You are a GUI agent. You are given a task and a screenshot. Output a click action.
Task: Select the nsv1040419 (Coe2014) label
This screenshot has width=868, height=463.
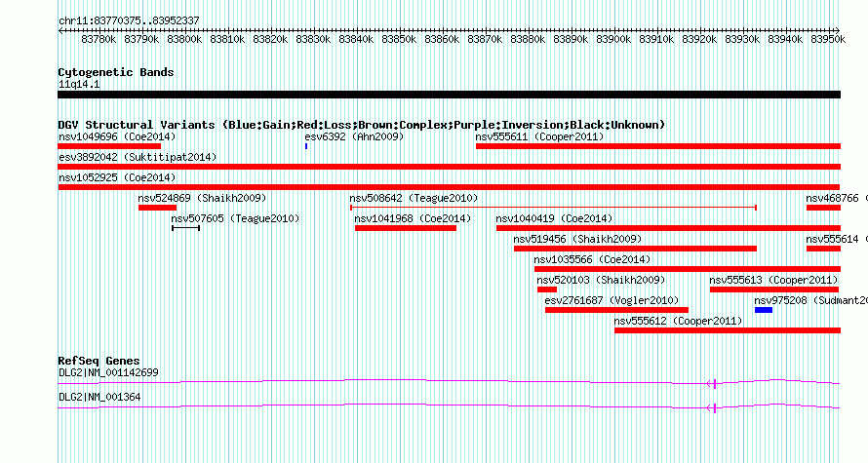click(554, 218)
